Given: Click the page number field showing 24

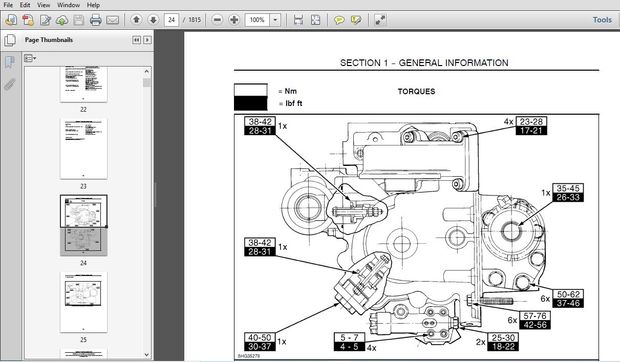Looking at the screenshot, I should click(171, 20).
